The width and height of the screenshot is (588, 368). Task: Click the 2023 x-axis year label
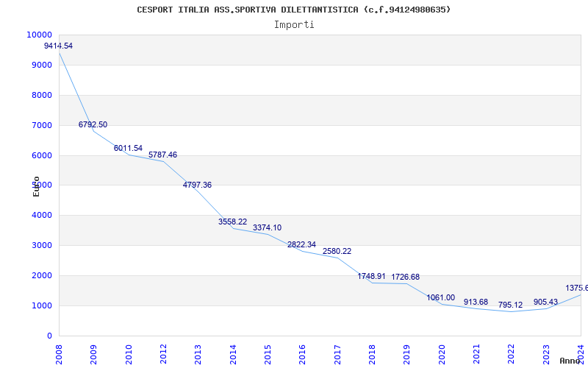(545, 354)
